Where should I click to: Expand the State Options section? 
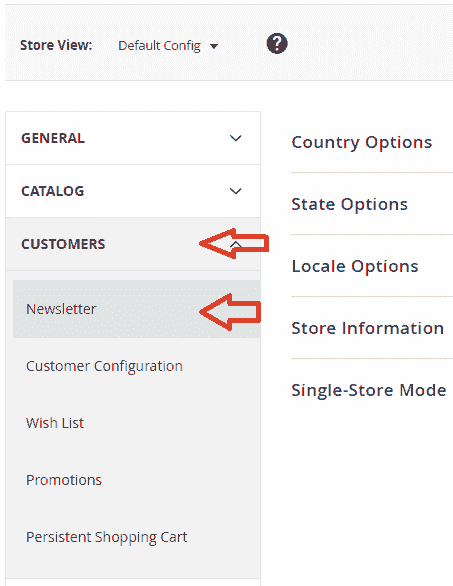pos(349,204)
